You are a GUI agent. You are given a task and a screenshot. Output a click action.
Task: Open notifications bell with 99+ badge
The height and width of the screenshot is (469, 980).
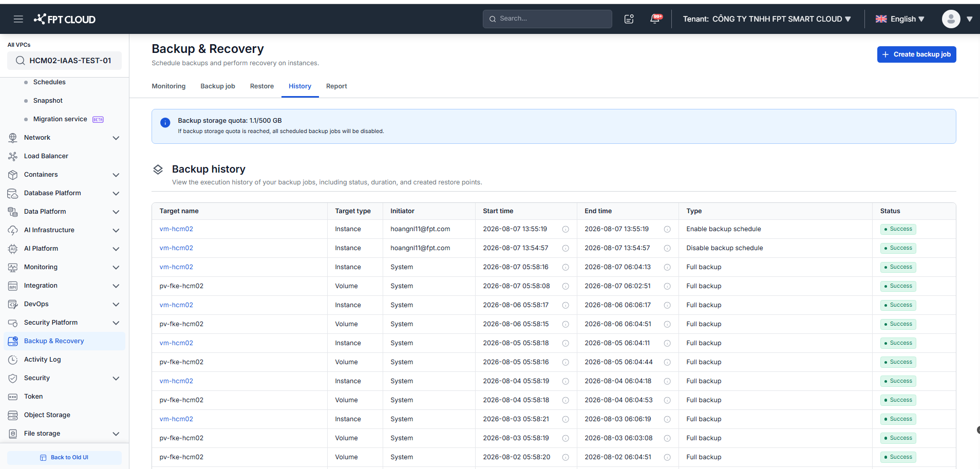[x=655, y=18]
